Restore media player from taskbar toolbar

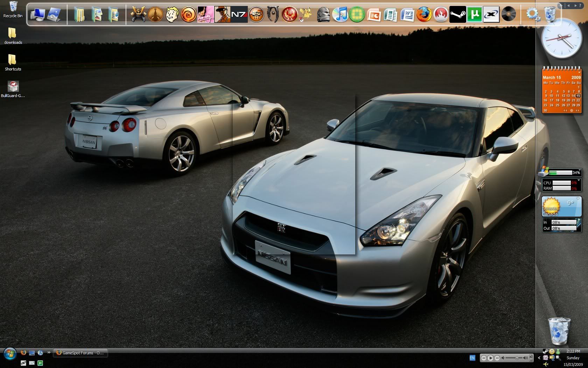[531, 356]
